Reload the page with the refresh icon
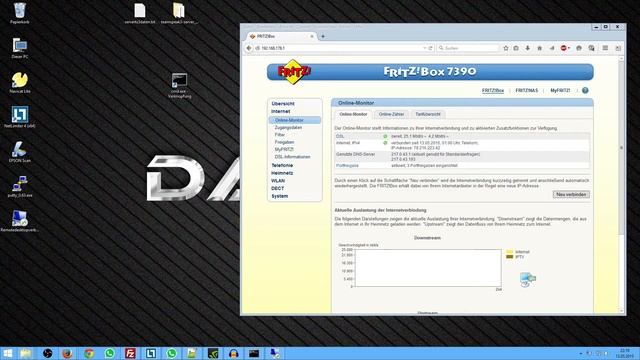Image resolution: width=640 pixels, height=360 pixels. (x=430, y=48)
